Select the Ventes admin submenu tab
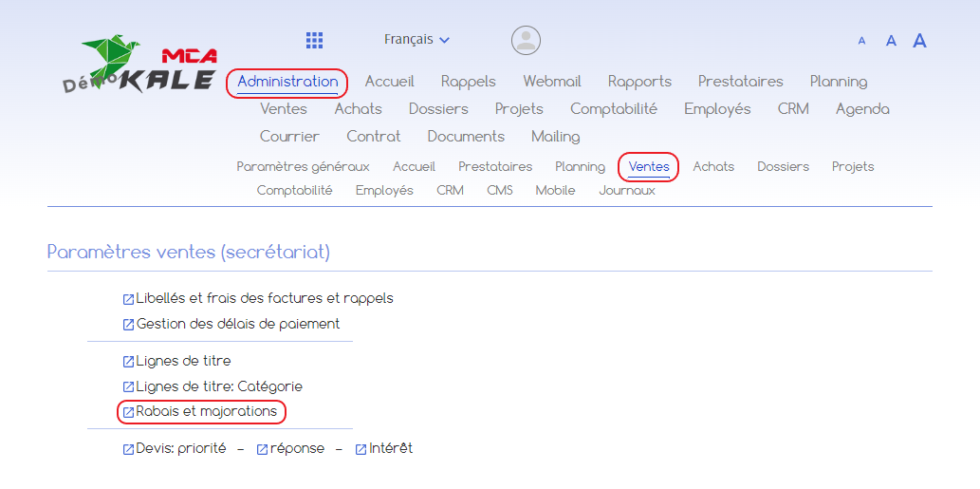Viewport: 980px width, 489px height. click(x=649, y=167)
